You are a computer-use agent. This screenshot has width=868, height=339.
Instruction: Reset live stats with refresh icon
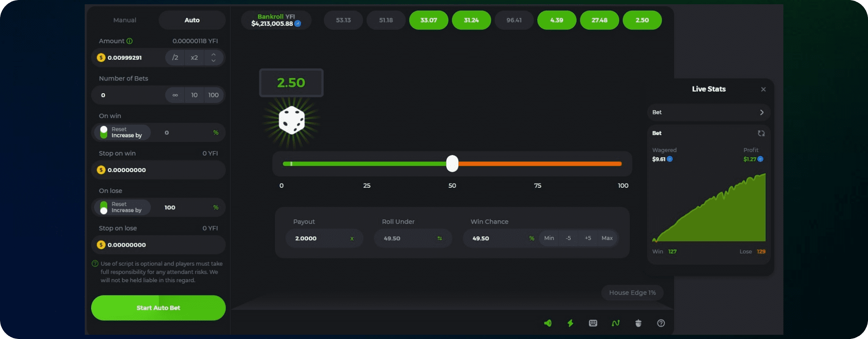pos(761,133)
